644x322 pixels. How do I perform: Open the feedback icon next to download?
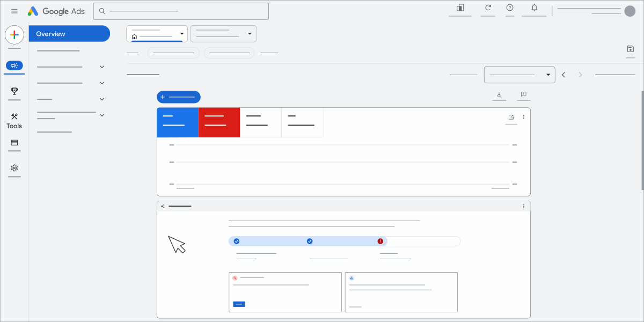pyautogui.click(x=523, y=94)
